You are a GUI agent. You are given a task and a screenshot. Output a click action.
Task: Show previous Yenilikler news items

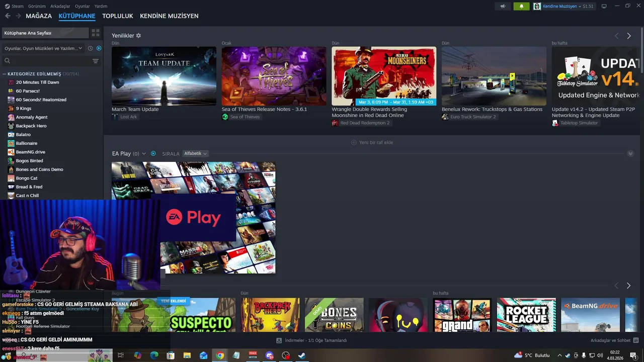(616, 36)
